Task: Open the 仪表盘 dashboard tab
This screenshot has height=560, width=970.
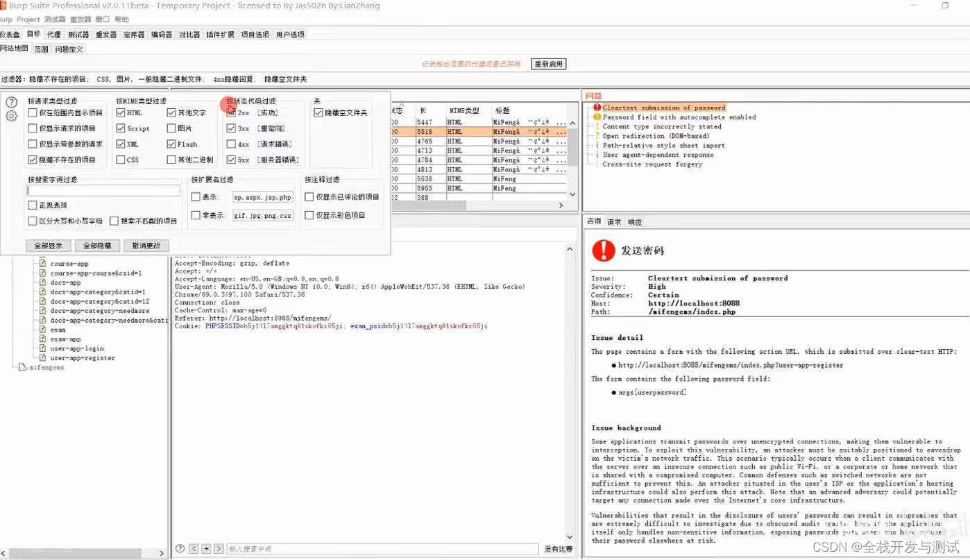Action: (10, 34)
